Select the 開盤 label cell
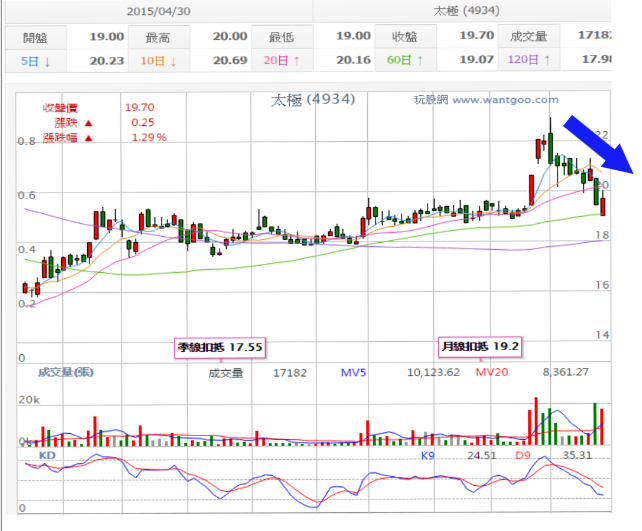Viewport: 642px width, 531px height. point(35,38)
